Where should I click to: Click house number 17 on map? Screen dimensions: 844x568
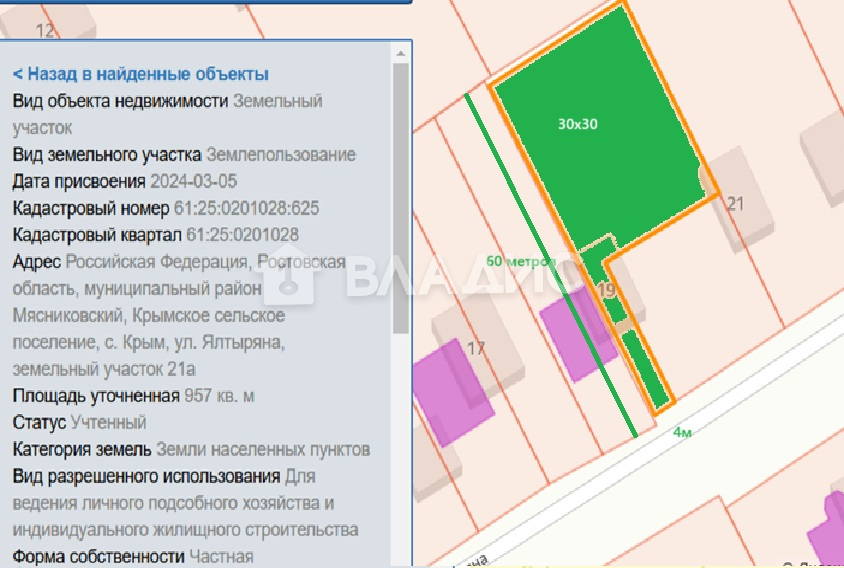476,348
